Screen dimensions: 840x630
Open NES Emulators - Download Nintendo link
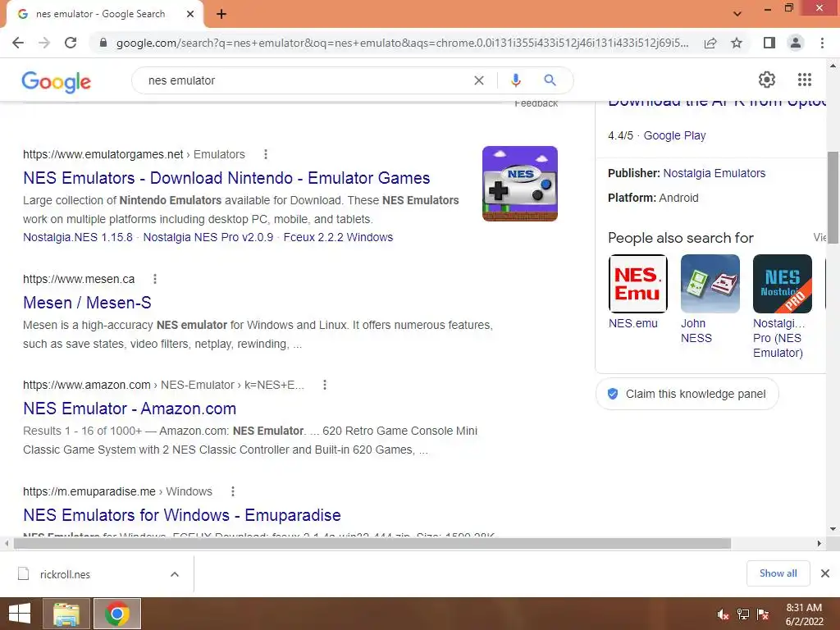point(226,178)
